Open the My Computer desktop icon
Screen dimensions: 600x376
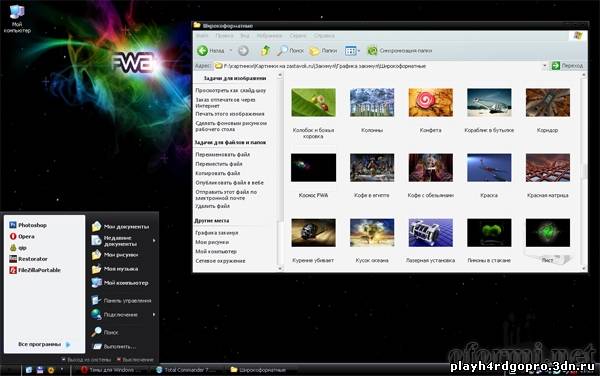click(17, 18)
